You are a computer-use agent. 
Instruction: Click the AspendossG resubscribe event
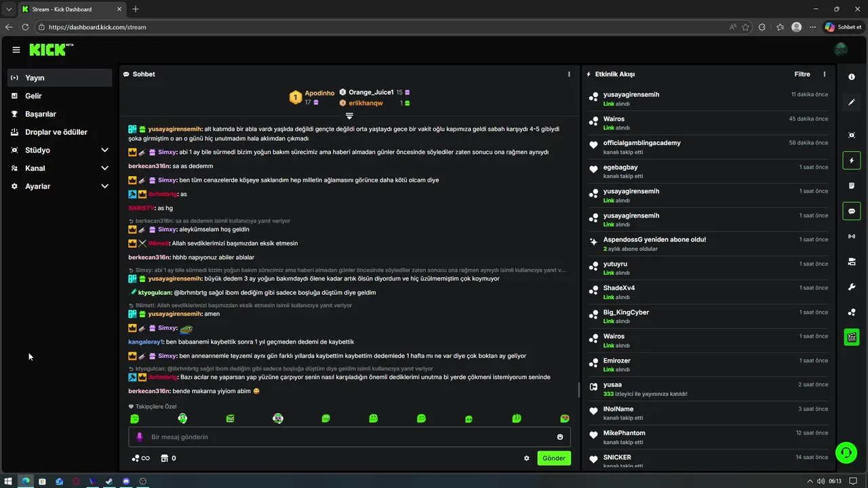[708, 244]
